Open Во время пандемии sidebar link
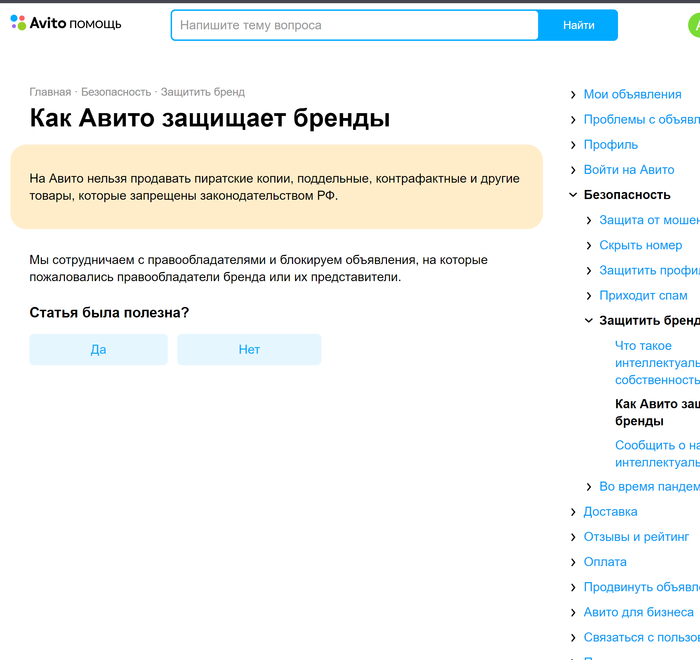Image resolution: width=700 pixels, height=660 pixels. pos(650,486)
